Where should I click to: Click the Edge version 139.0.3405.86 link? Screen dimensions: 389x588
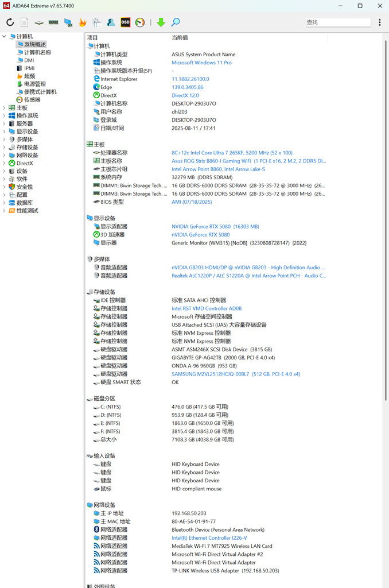188,87
